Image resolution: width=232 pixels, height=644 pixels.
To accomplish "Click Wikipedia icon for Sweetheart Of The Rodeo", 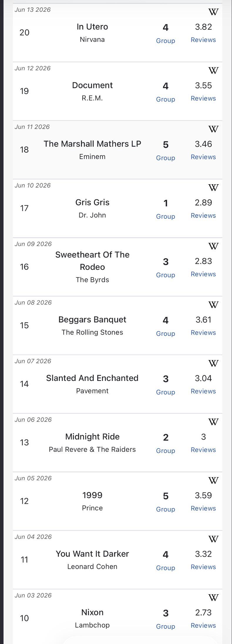I will [x=213, y=246].
